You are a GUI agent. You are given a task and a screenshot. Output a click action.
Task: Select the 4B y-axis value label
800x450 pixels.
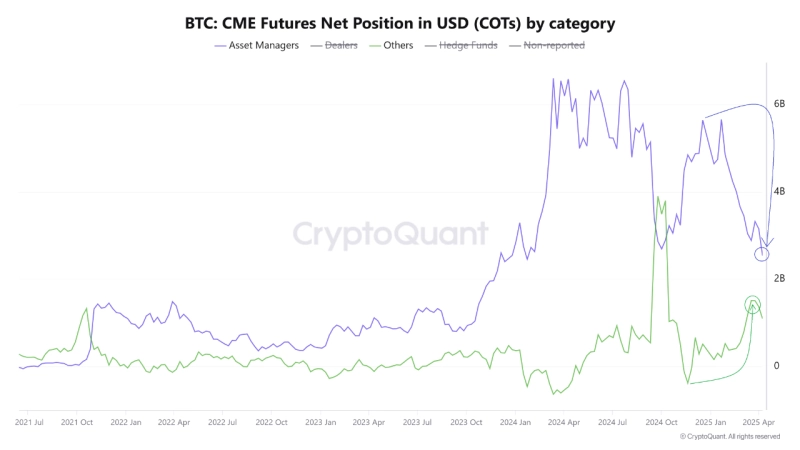coord(779,191)
